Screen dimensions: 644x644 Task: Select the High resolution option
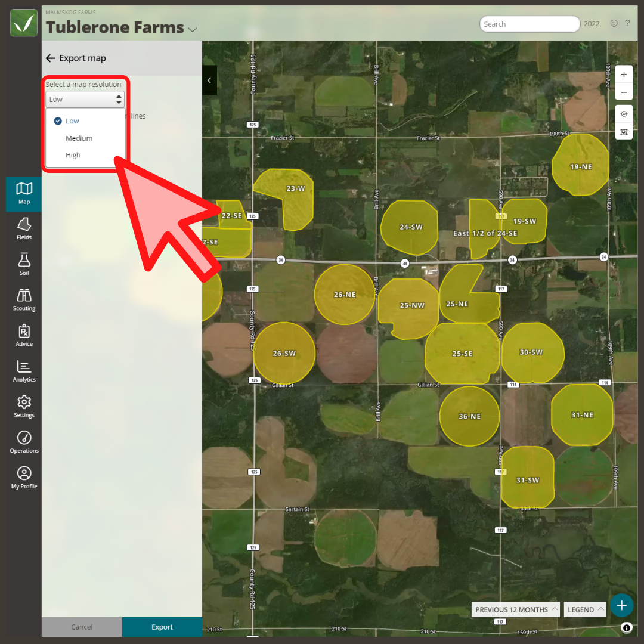point(85,155)
